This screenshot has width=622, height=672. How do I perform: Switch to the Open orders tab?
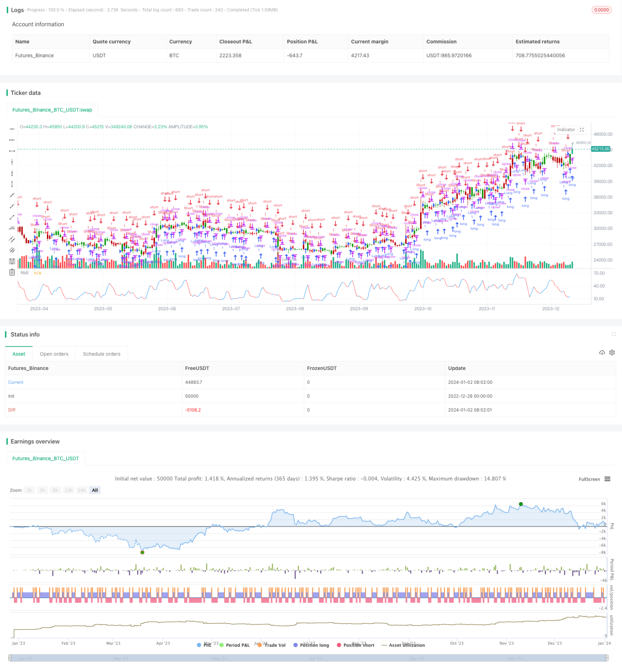[54, 354]
